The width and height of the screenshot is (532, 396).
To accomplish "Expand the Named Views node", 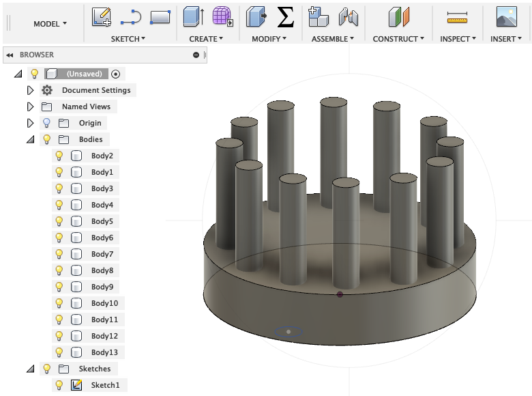I will point(30,107).
